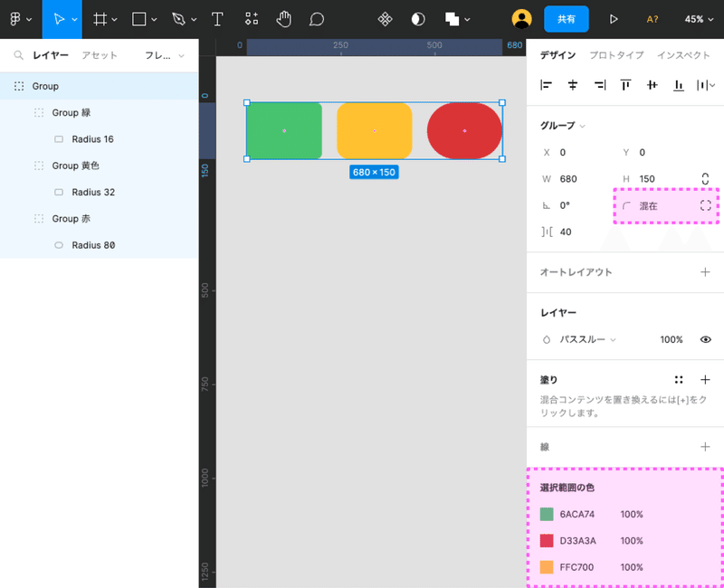The width and height of the screenshot is (724, 588).
Task: Open the パススルー blend mode dropdown
Action: tap(587, 340)
